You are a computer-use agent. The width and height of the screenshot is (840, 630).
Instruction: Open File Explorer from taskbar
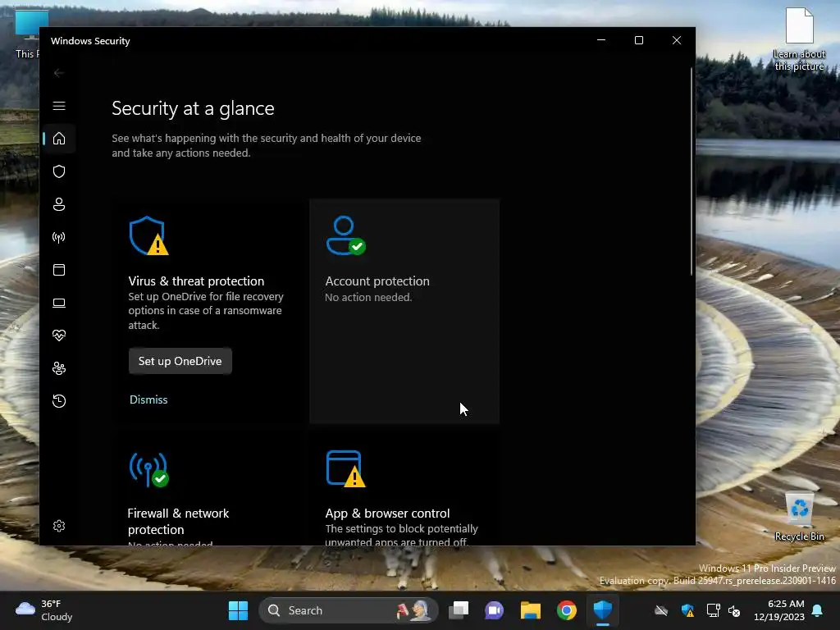[x=531, y=610]
